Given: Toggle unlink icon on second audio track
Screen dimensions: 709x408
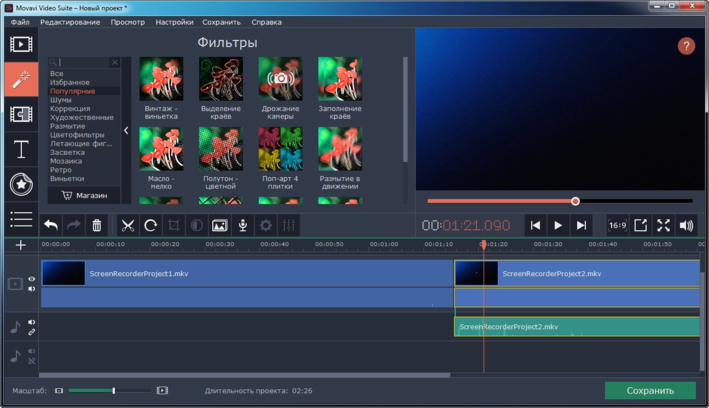Looking at the screenshot, I should (32, 361).
